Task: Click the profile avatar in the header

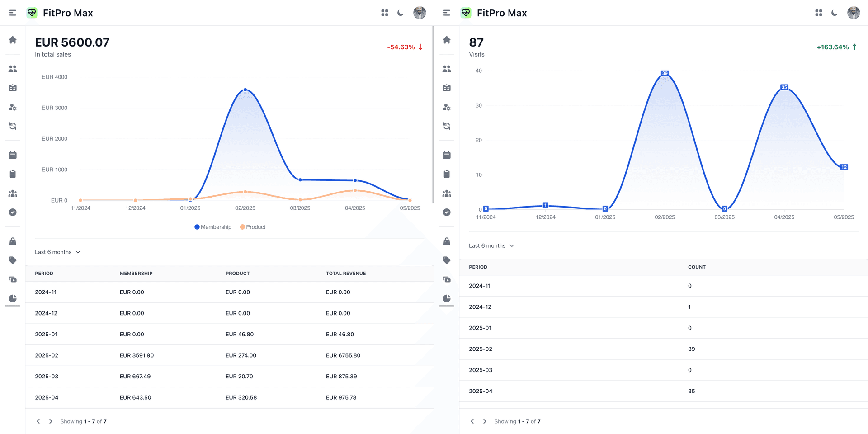Action: (420, 12)
